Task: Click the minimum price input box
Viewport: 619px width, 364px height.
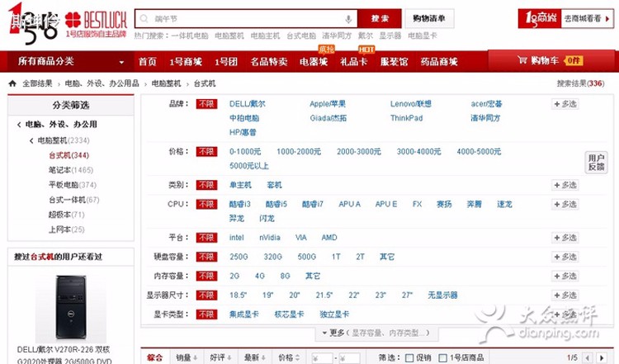Action: point(322,358)
